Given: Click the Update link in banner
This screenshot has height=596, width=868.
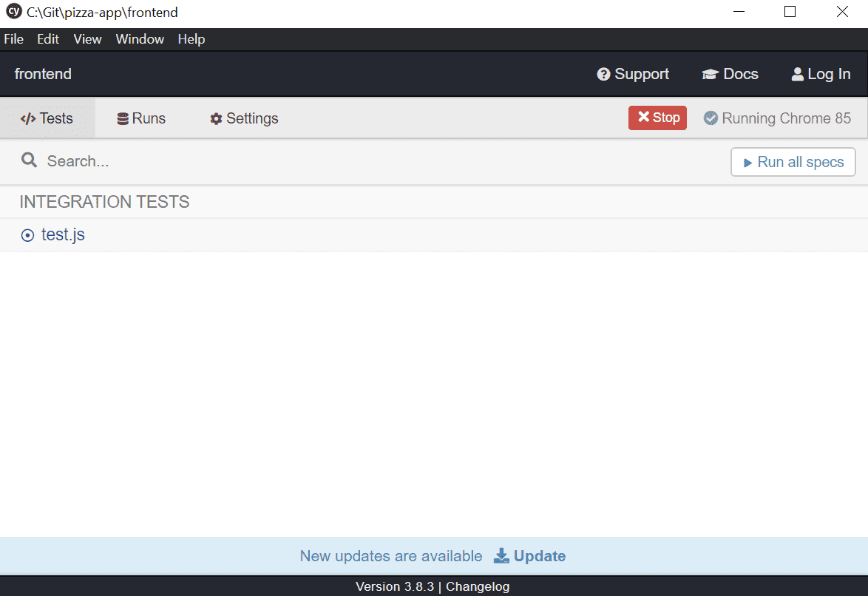Looking at the screenshot, I should pos(530,555).
